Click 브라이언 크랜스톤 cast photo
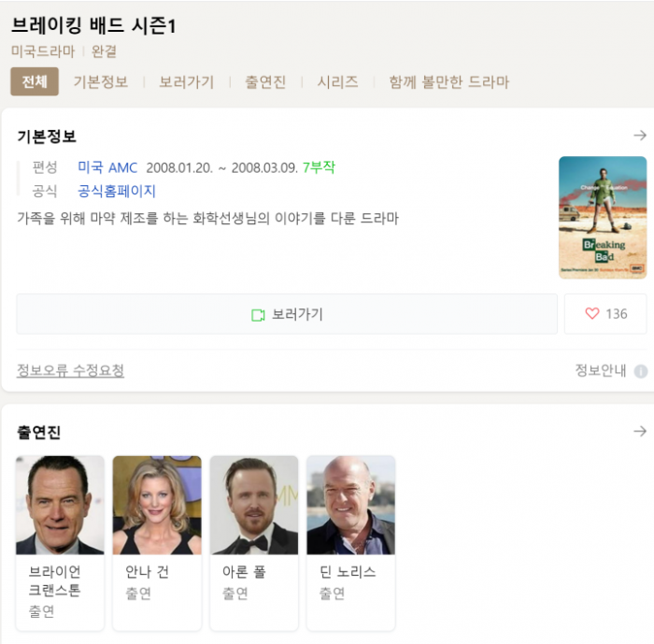Screen dimensions: 654x644 (60, 505)
